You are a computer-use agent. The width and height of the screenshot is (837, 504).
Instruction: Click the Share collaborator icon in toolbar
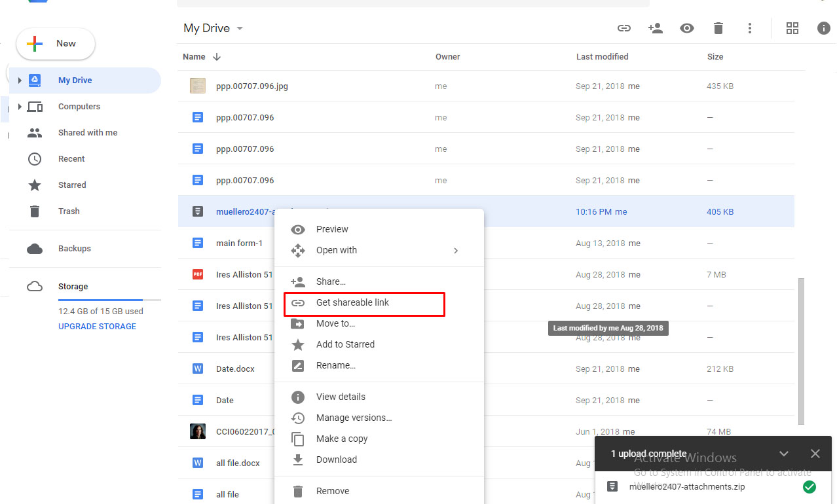pyautogui.click(x=656, y=28)
